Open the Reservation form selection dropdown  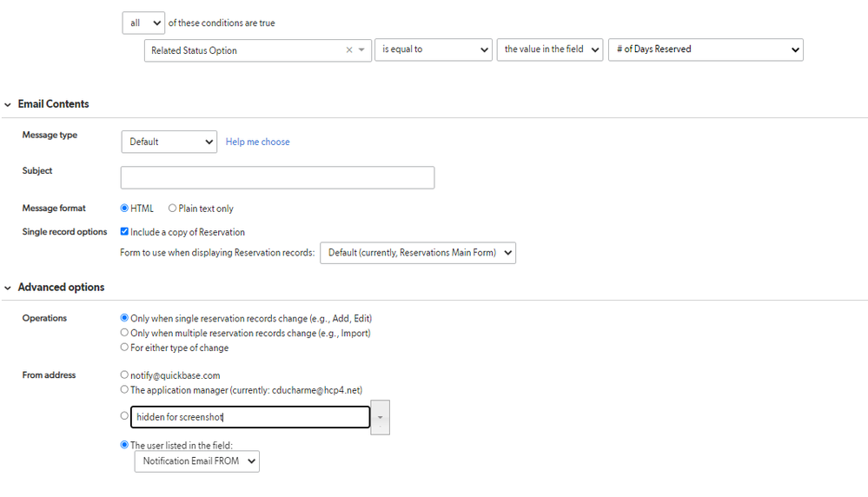pos(418,253)
